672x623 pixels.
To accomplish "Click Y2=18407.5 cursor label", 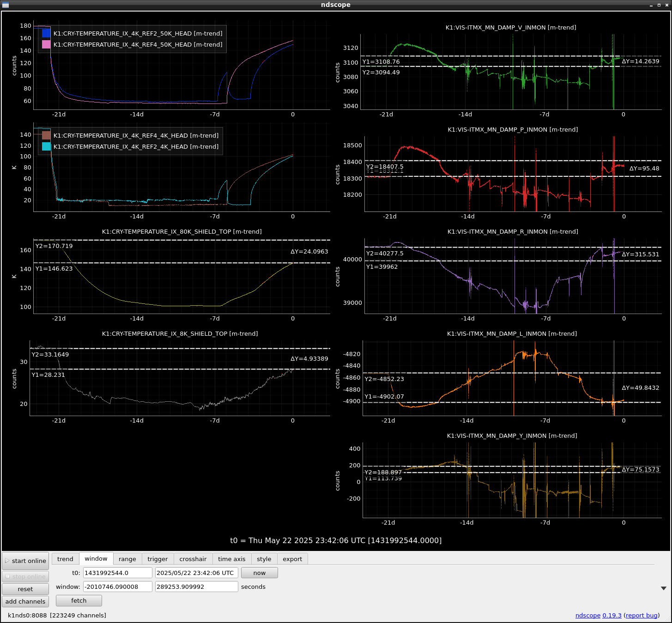I will 385,166.
